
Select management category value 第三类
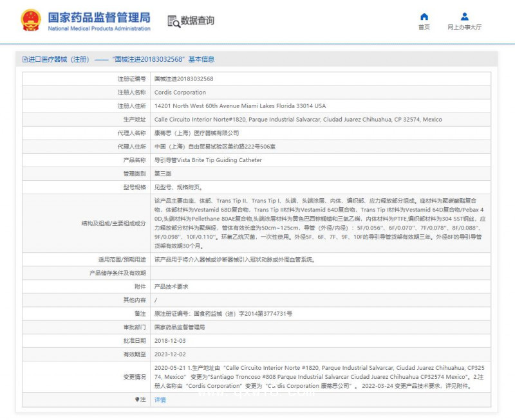click(x=163, y=174)
